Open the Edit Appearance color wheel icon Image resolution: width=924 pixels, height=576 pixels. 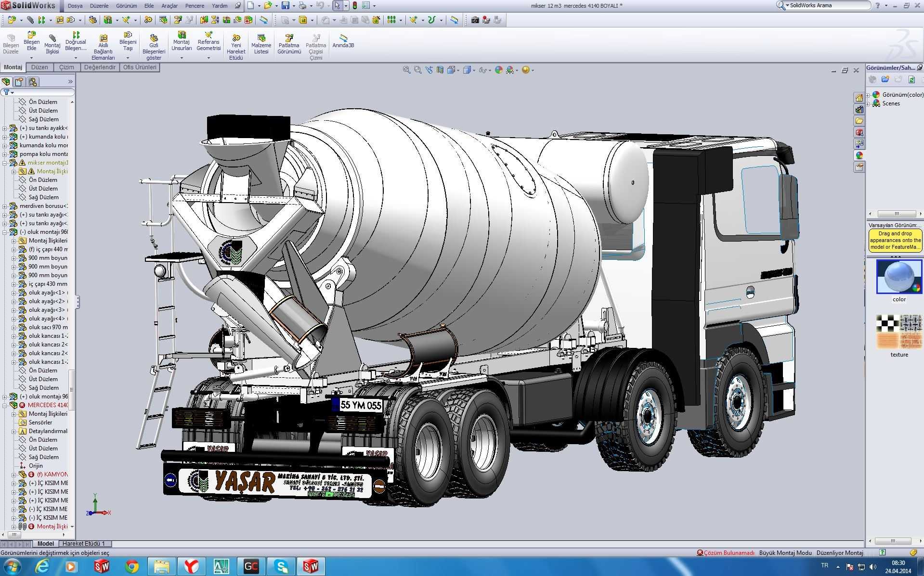[499, 70]
